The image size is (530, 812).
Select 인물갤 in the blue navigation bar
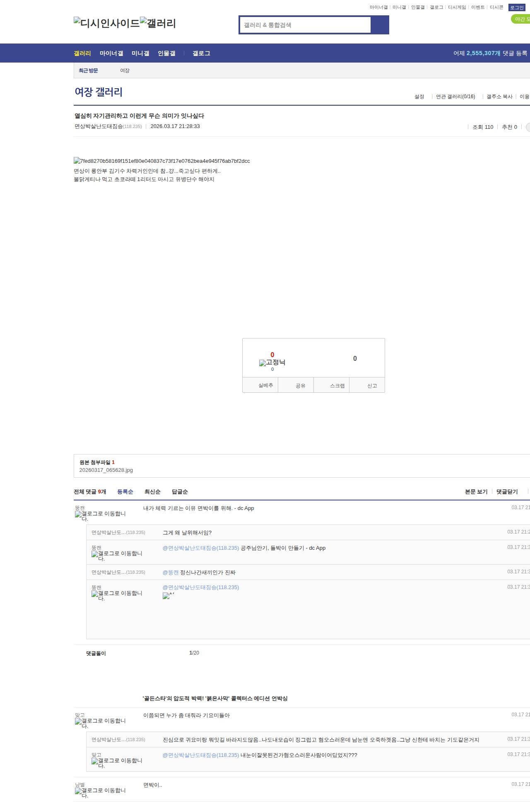tap(166, 53)
